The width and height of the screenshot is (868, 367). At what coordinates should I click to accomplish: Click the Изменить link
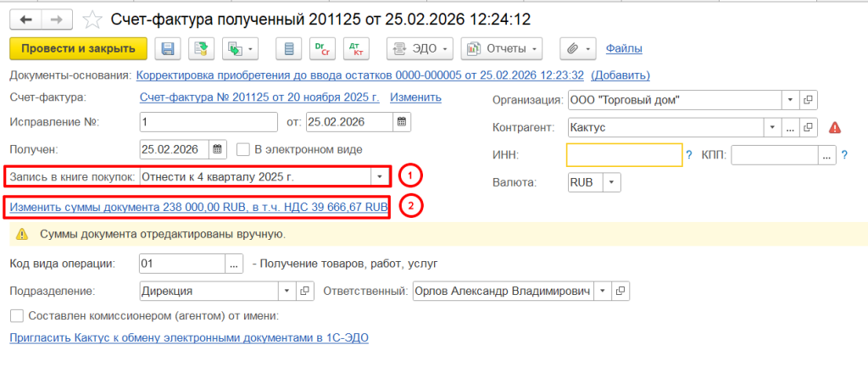(x=415, y=97)
